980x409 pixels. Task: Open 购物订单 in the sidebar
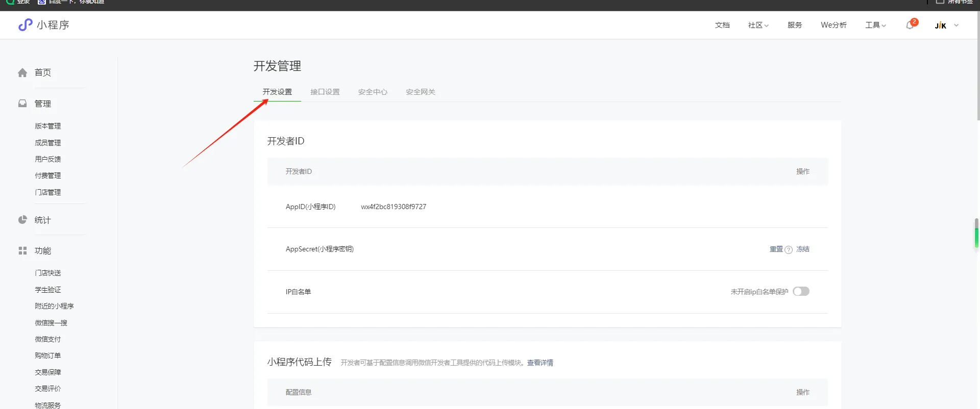48,355
